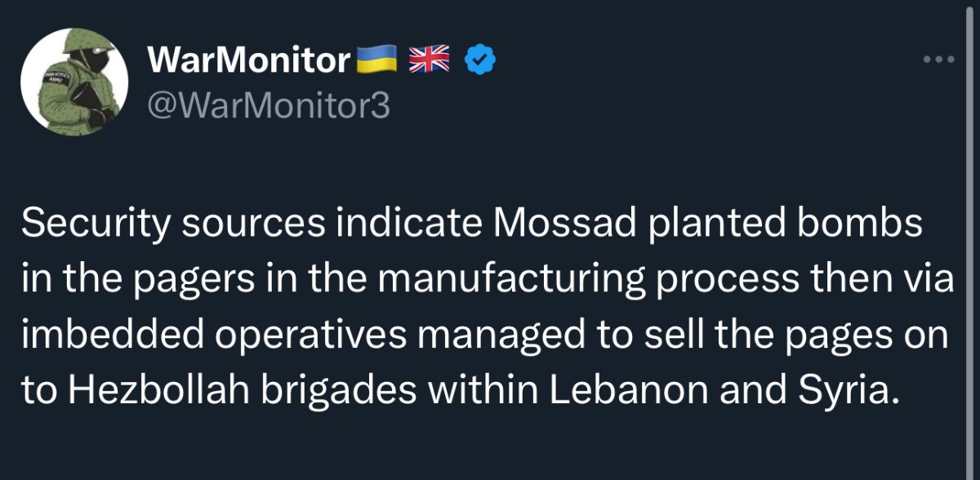Click the WarMonitor display name
The height and width of the screenshot is (480, 980).
[249, 60]
